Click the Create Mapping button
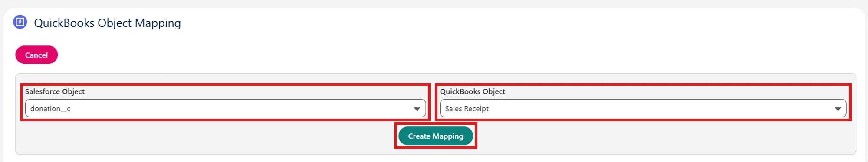 [x=435, y=136]
